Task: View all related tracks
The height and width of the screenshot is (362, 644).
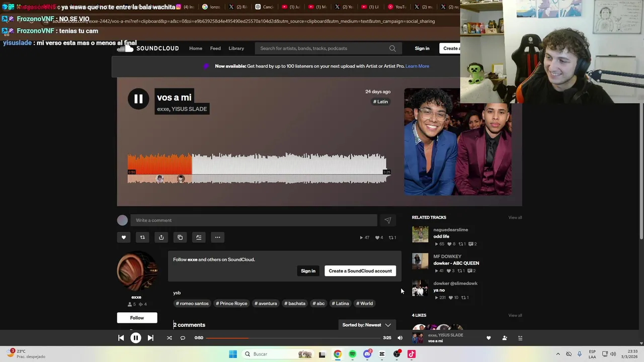Action: click(x=515, y=217)
